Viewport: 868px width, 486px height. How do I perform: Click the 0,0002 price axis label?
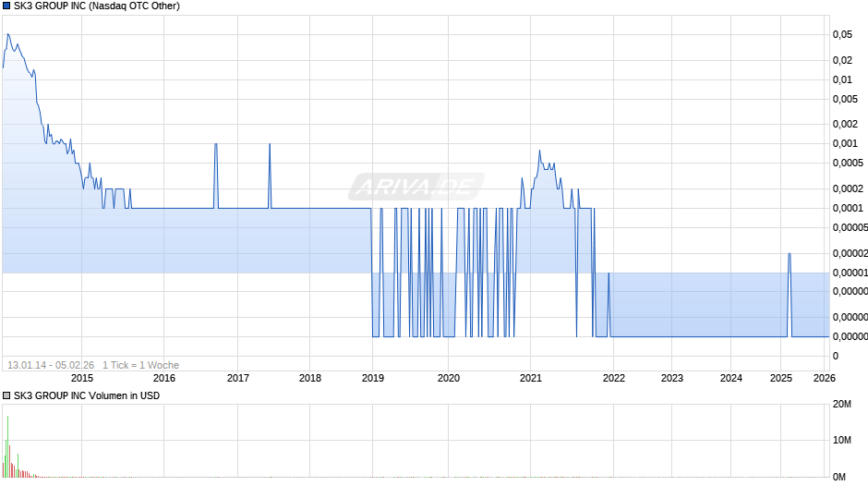(x=848, y=189)
